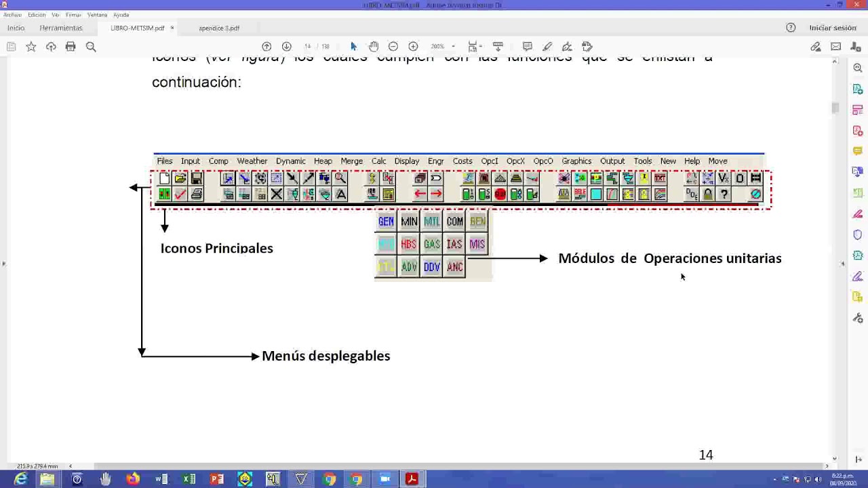This screenshot has width=868, height=488.
Task: Add a sticky note comment
Action: 527,46
